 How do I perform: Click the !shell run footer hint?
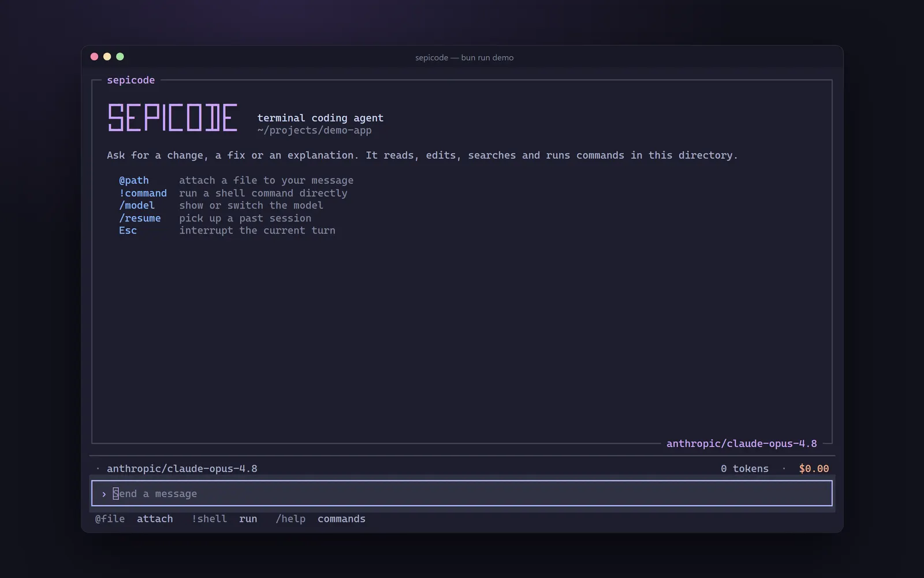pyautogui.click(x=225, y=518)
